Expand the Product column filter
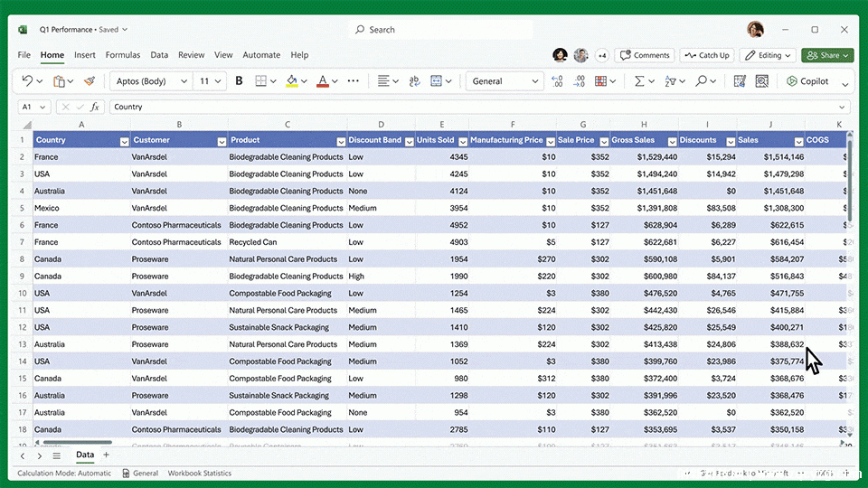Viewport: 868px width, 488px height. pos(341,142)
